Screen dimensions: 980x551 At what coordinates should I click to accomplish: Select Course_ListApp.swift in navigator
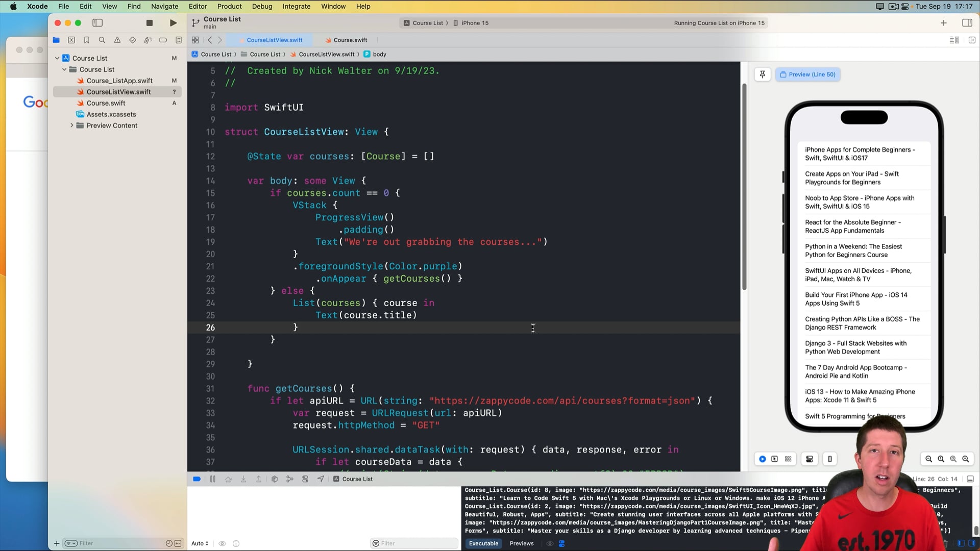(117, 81)
